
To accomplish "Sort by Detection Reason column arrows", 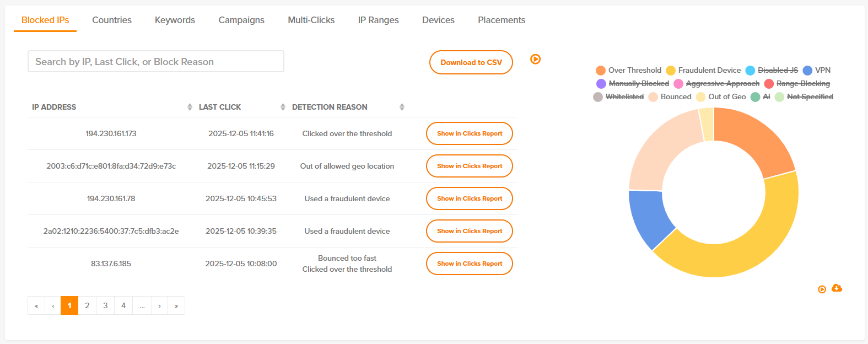I will 402,107.
